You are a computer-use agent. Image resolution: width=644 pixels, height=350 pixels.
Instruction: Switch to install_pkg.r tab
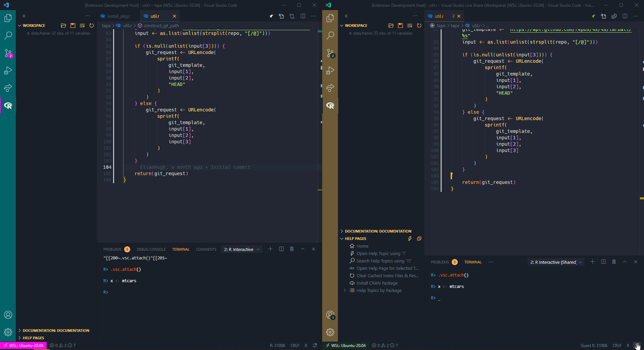point(119,16)
